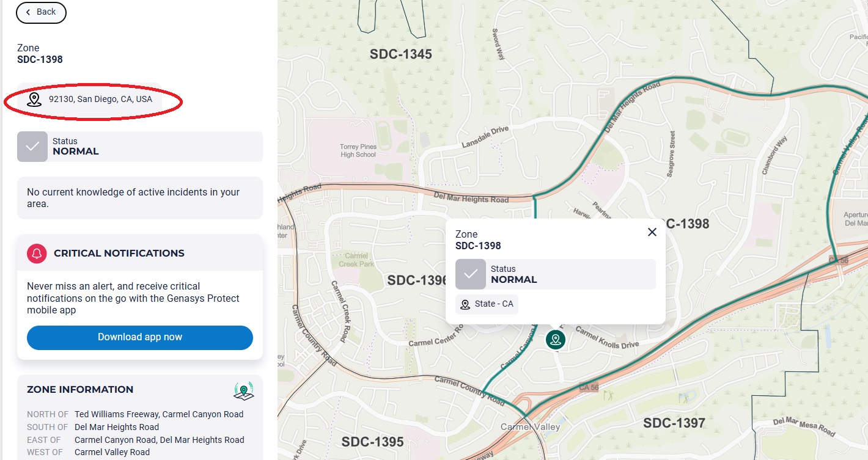Screen dimensions: 868x460
Task: Click the popup status checkmark icon
Action: click(x=471, y=274)
